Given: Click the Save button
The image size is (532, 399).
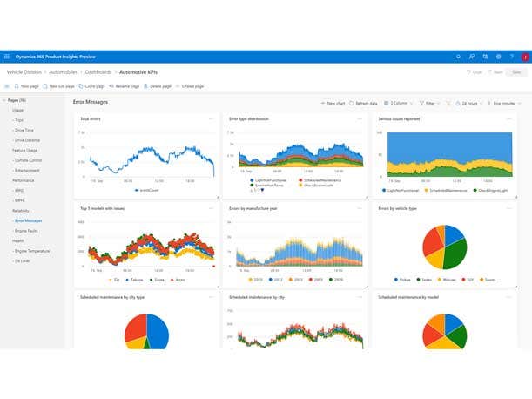Looking at the screenshot, I should [x=516, y=72].
